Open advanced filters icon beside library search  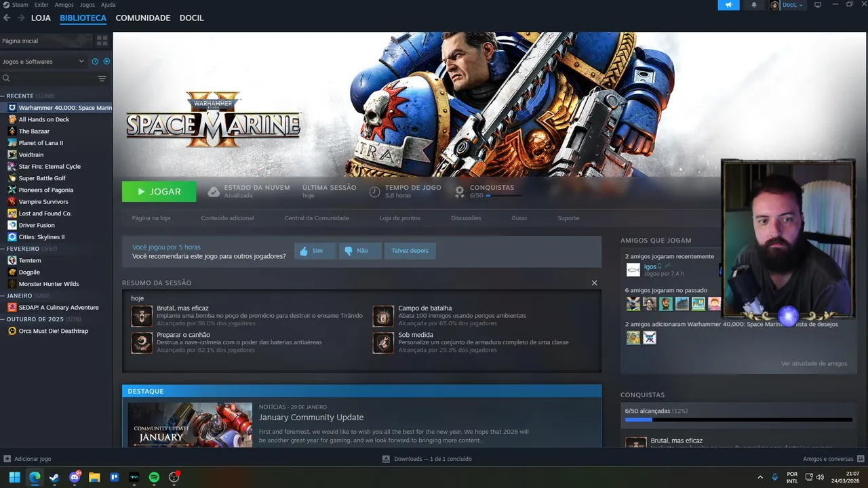[x=102, y=79]
